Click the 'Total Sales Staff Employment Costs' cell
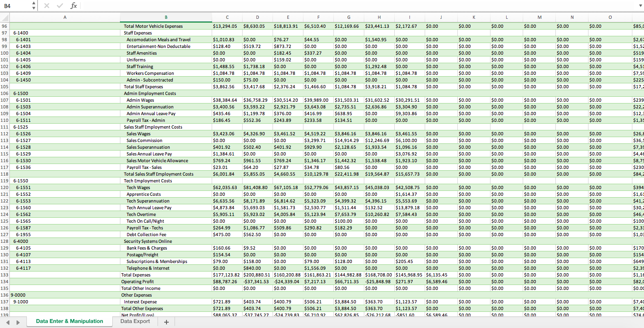 click(x=166, y=174)
